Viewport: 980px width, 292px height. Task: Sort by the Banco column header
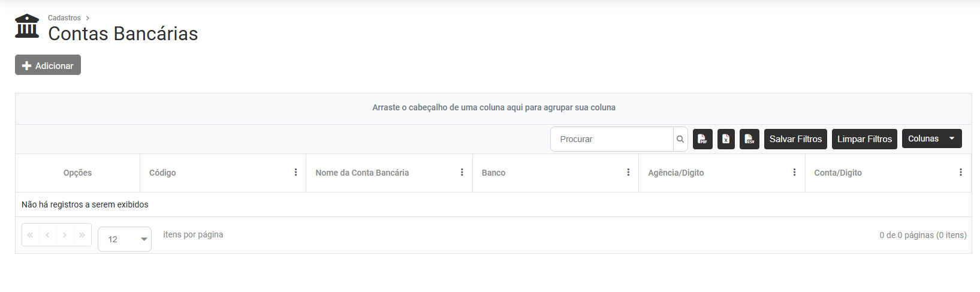pos(494,173)
